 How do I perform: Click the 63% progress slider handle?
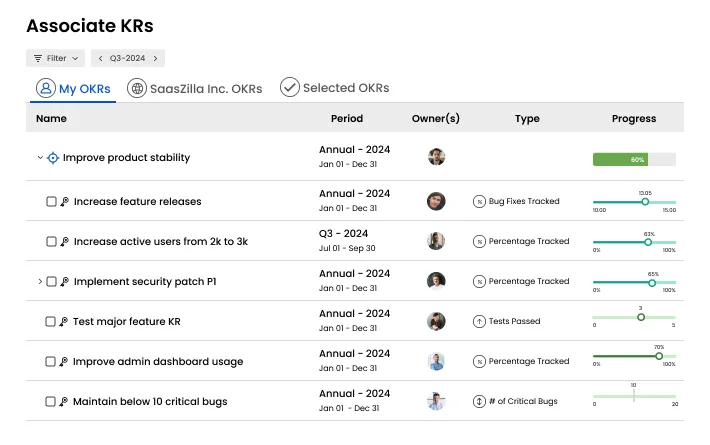(648, 242)
